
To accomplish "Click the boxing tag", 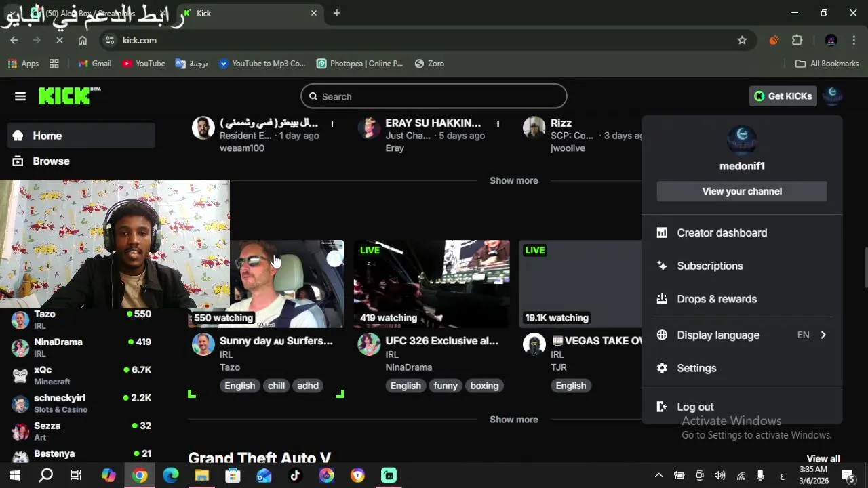I will click(484, 386).
